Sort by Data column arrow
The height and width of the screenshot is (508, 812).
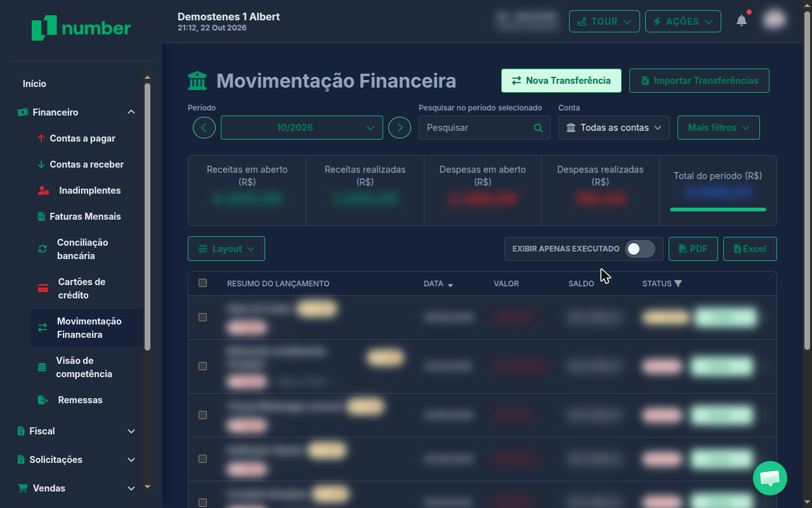(450, 285)
